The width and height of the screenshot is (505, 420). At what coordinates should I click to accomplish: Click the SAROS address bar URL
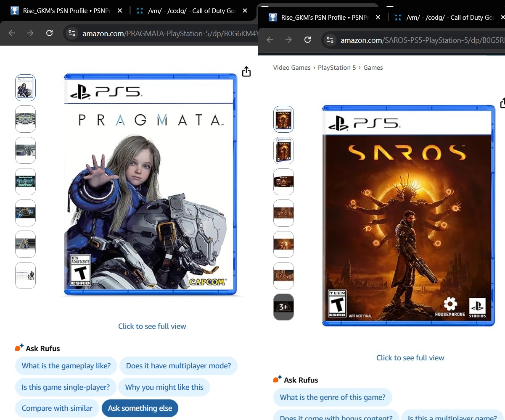423,40
